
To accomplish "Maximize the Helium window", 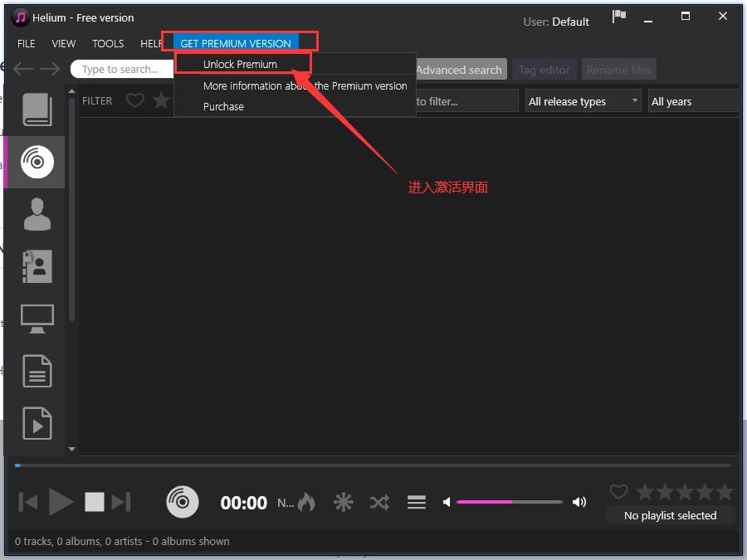I will click(x=686, y=17).
